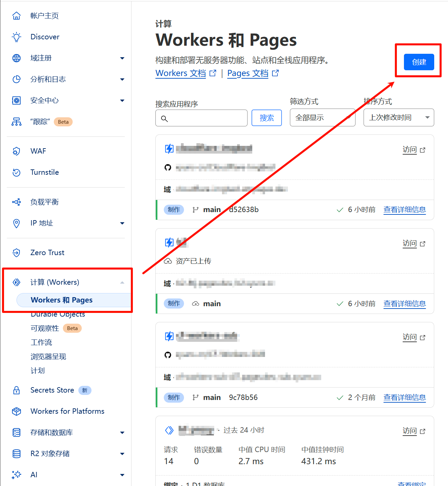Image resolution: width=448 pixels, height=486 pixels.
Task: Click the 制作 badge beside d52638b
Action: click(x=174, y=210)
